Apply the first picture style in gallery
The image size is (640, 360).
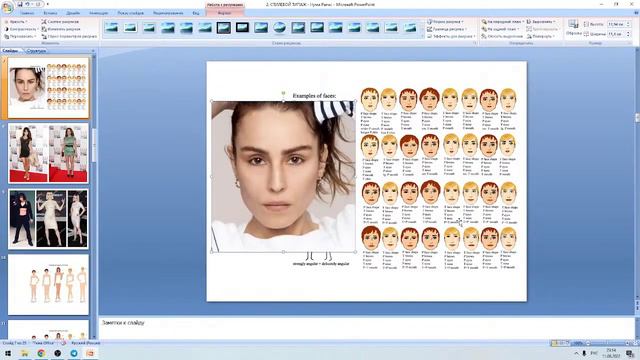111,27
